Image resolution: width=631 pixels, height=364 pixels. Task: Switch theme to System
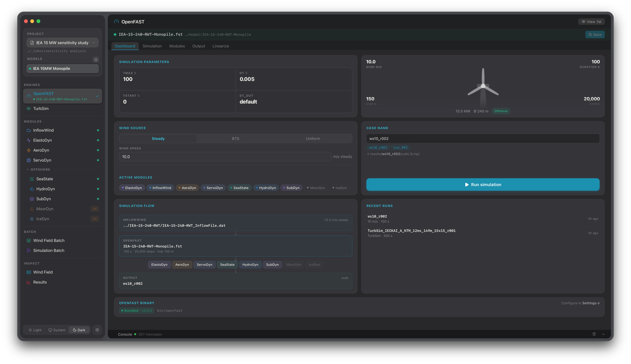57,330
